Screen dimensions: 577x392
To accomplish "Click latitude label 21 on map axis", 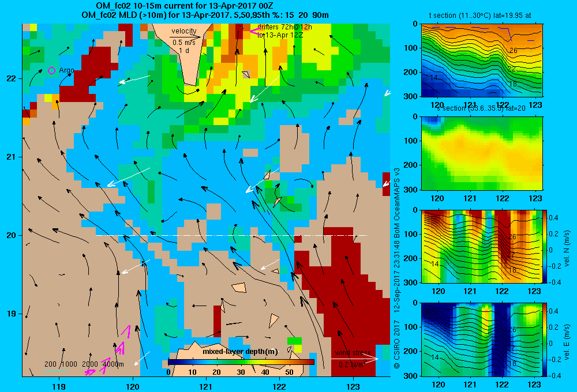I will click(11, 157).
